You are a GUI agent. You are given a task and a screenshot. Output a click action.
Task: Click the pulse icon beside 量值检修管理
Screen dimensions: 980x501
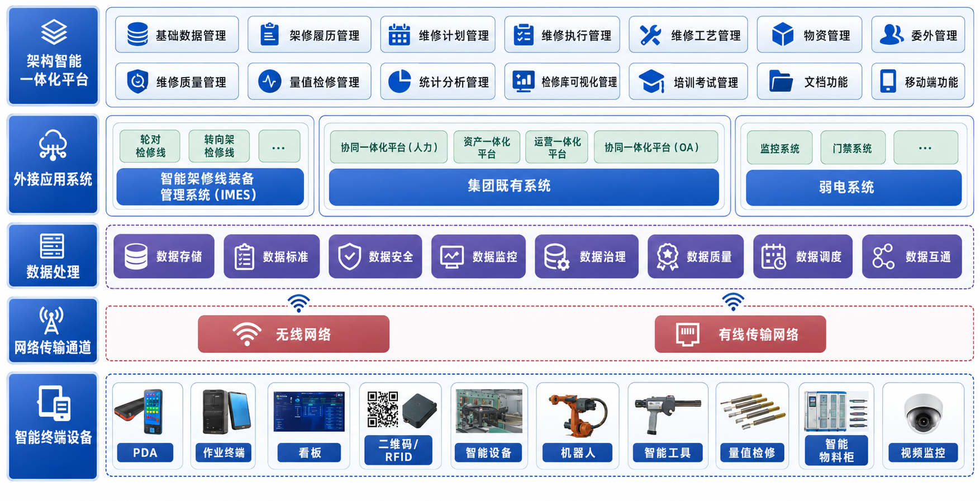click(270, 82)
